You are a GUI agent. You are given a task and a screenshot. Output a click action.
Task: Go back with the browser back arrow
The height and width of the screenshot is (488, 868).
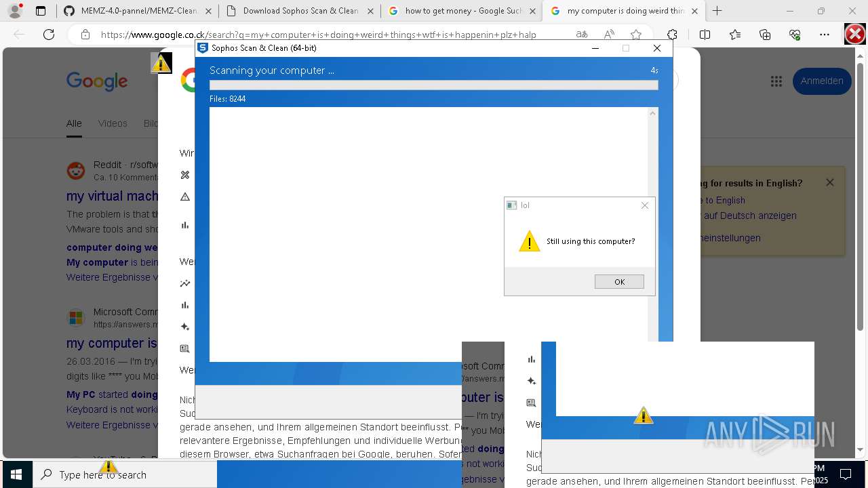coord(19,35)
